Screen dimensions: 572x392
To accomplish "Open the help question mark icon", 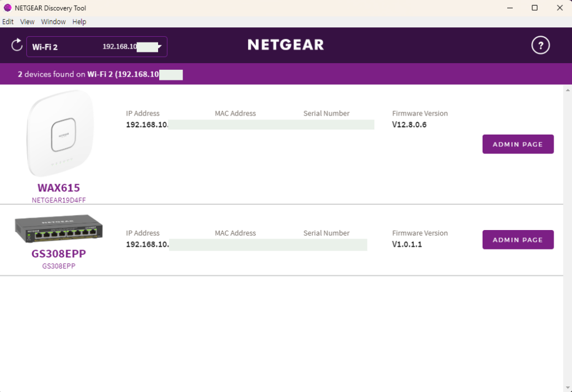I will coord(540,45).
